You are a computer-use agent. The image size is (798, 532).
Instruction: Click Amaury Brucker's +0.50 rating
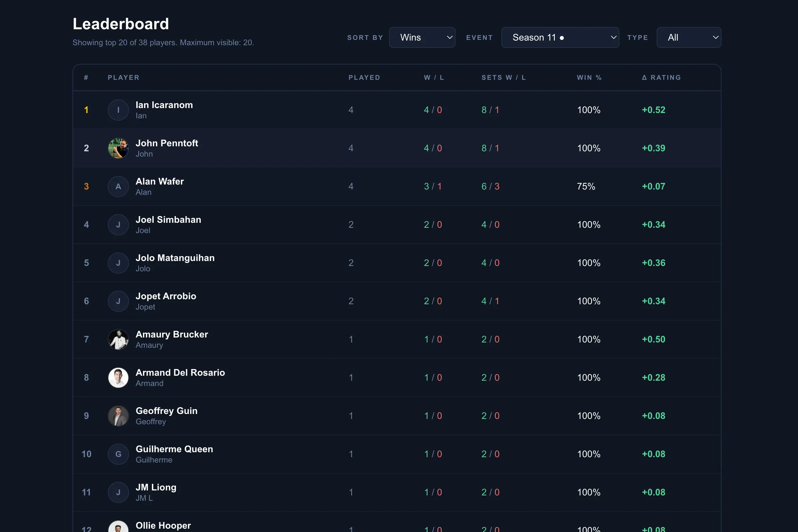(x=653, y=339)
